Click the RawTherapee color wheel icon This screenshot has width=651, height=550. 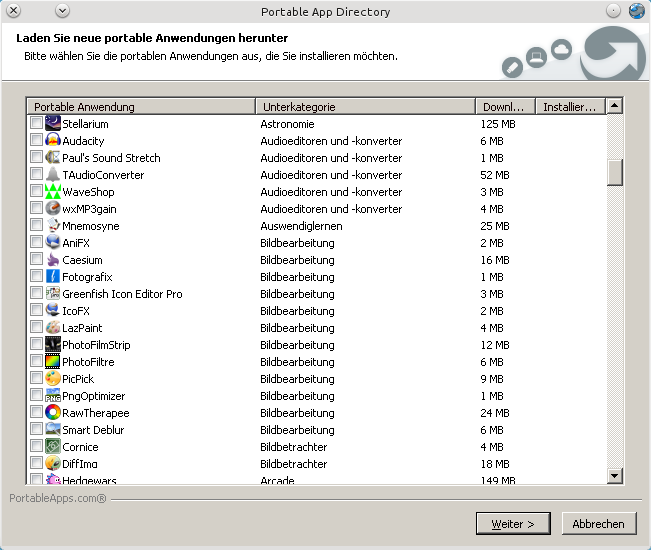click(53, 413)
